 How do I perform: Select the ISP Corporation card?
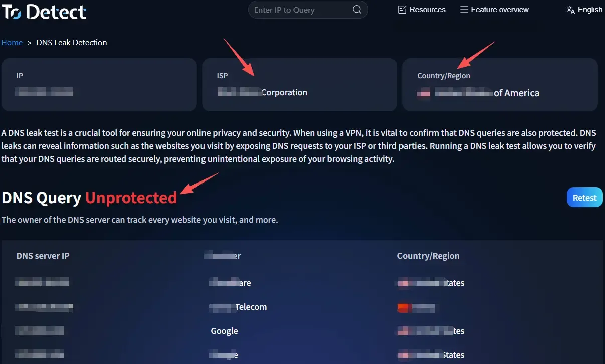(x=300, y=85)
